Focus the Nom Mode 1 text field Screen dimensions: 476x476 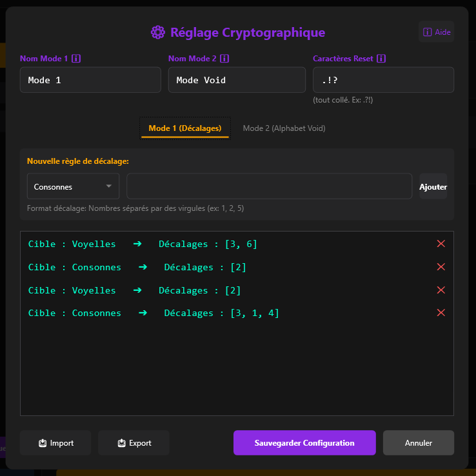click(x=90, y=80)
